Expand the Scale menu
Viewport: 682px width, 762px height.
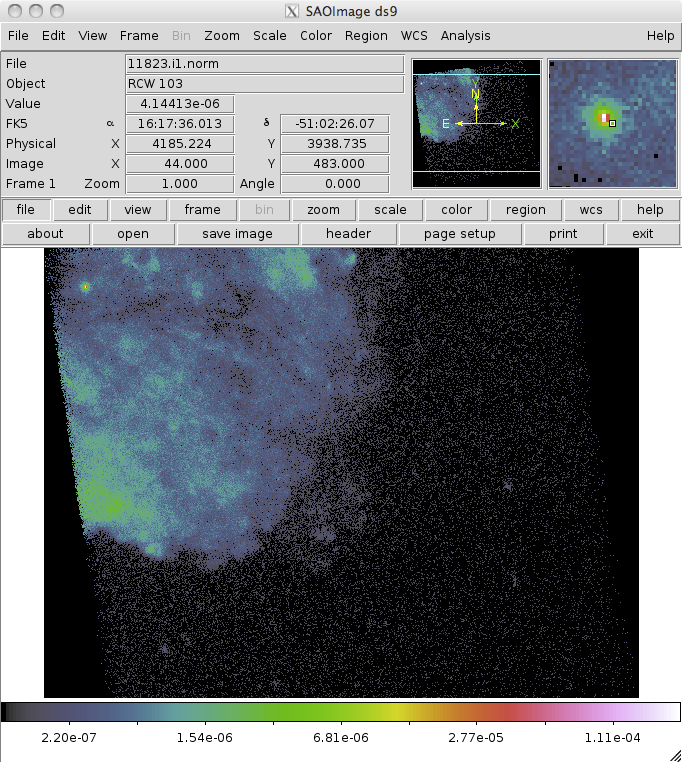click(269, 35)
